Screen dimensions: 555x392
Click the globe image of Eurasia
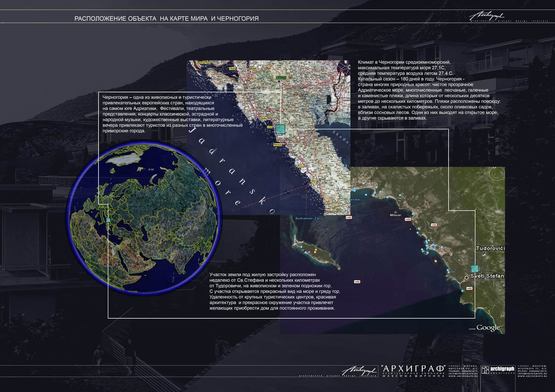click(143, 217)
